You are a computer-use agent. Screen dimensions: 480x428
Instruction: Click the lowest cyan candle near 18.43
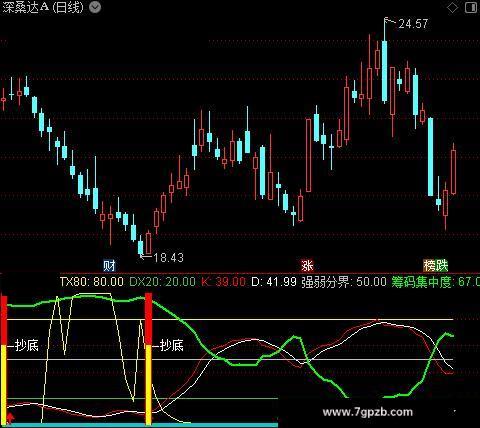pos(141,248)
